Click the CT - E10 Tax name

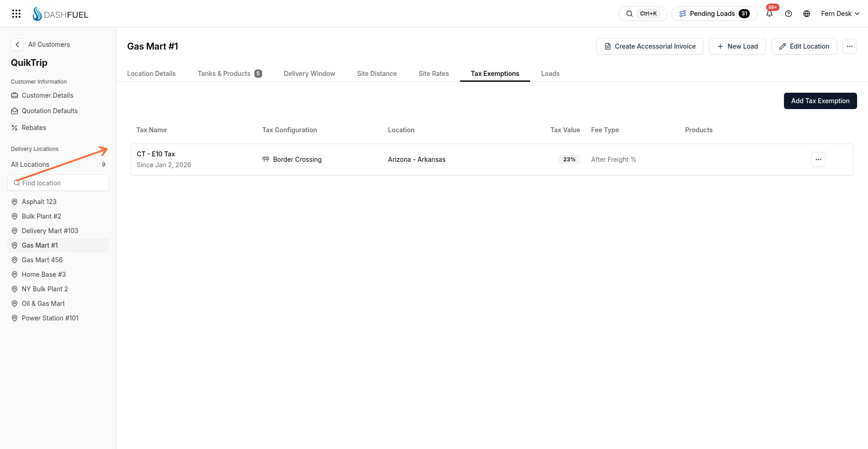click(156, 154)
